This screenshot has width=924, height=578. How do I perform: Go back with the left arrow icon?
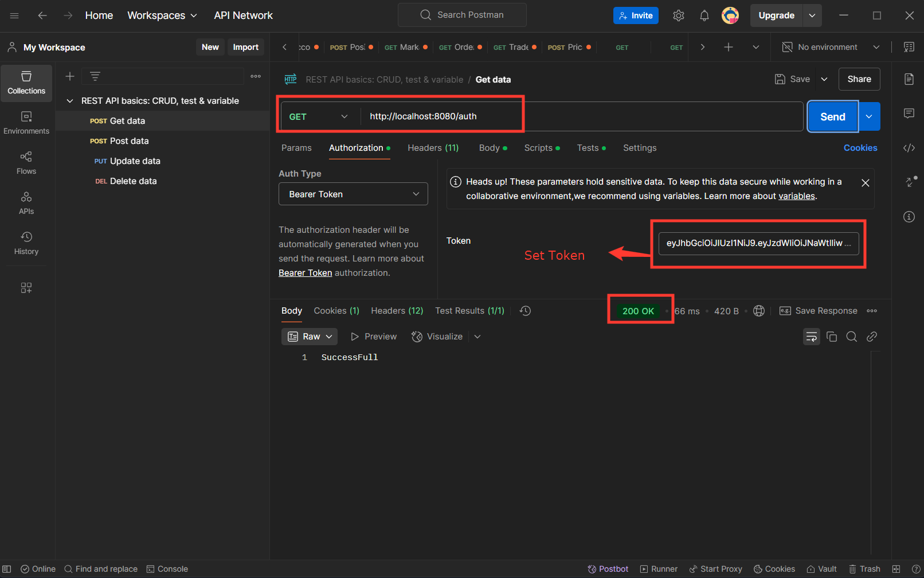click(x=42, y=15)
